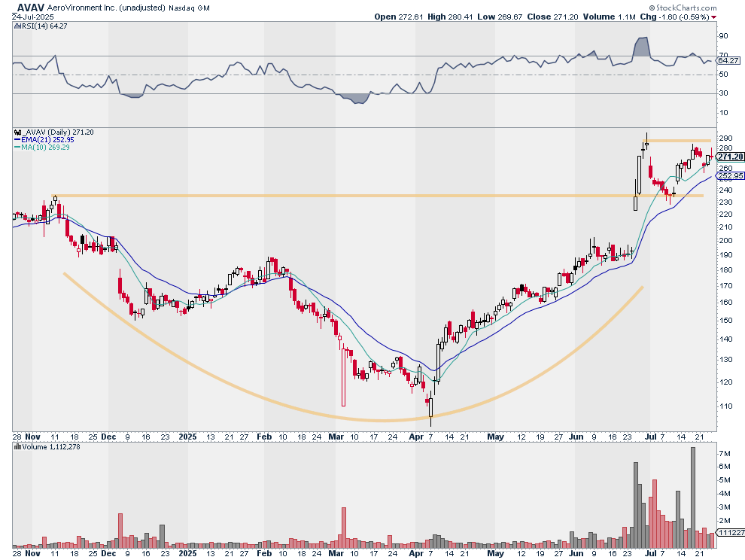Click the 240 price axis label

coord(725,190)
